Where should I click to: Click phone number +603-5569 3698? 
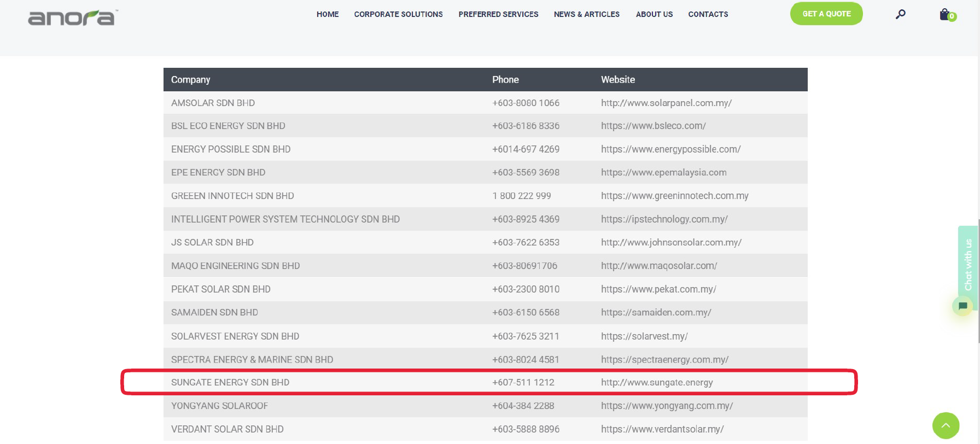click(x=526, y=172)
